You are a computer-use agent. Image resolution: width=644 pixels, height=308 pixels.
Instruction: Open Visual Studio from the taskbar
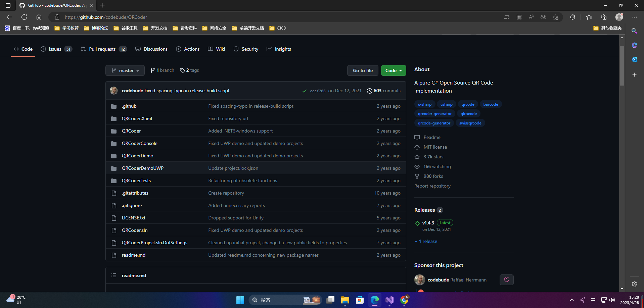[x=389, y=300]
